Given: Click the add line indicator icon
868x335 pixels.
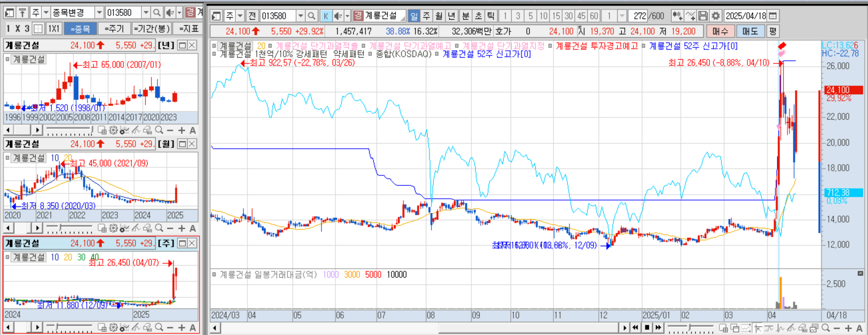Looking at the screenshot, I should coord(690,16).
